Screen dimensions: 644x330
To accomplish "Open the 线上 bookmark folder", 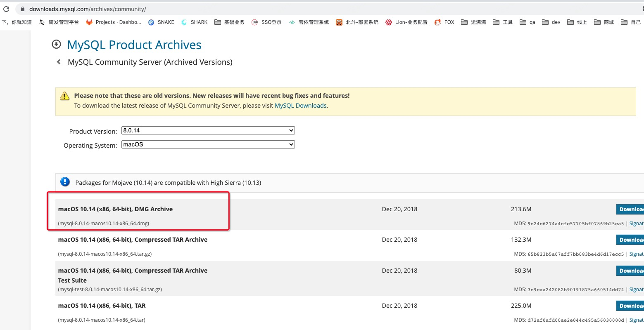I will point(577,22).
